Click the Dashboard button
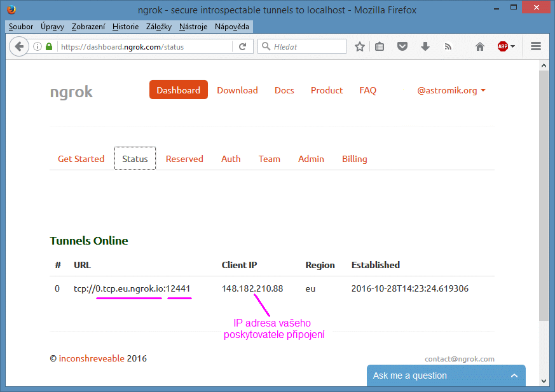555x392 pixels. (x=179, y=90)
